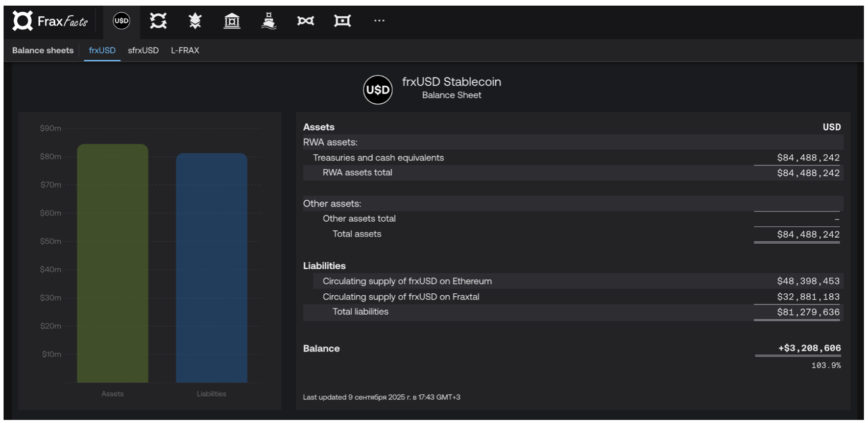
Task: Click Circulating supply of frxUSD on Fraxtal
Action: 401,297
